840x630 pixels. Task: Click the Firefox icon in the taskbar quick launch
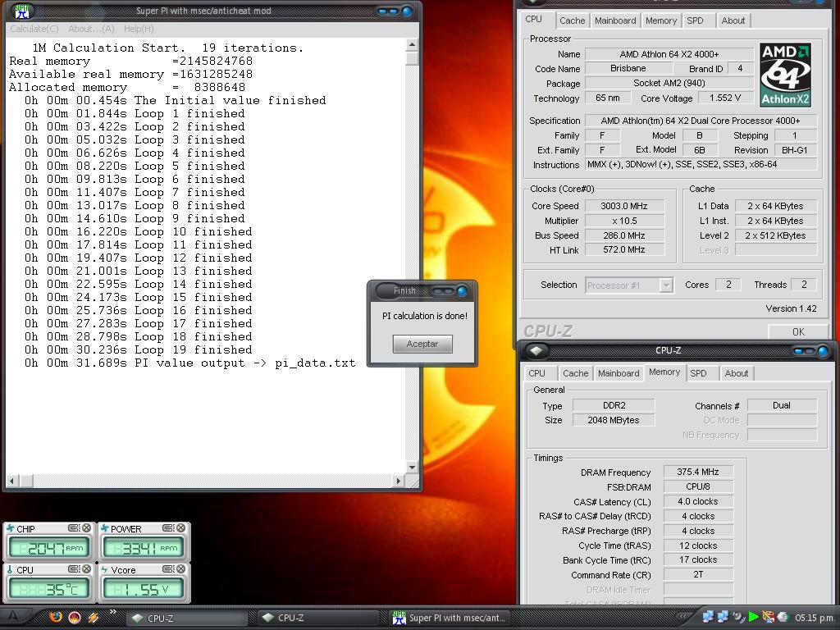pos(55,617)
